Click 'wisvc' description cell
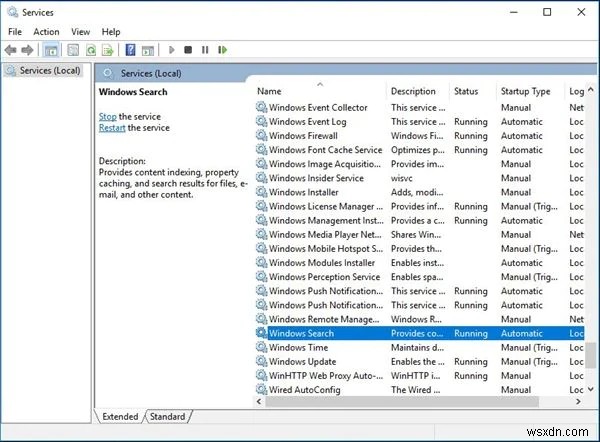Viewport: 600px width, 442px height. [x=402, y=178]
